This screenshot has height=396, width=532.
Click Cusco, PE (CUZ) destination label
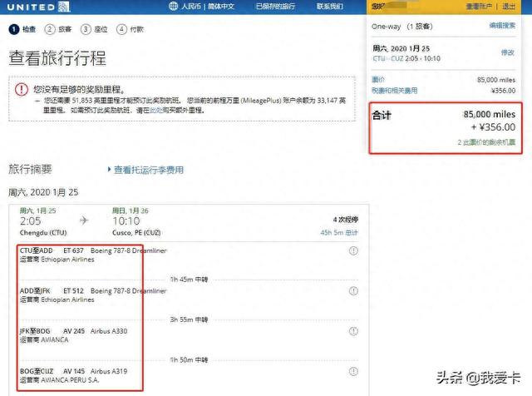click(136, 233)
